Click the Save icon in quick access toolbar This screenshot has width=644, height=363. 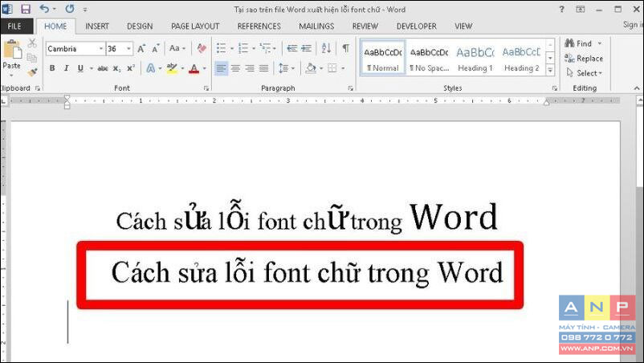[x=26, y=9]
